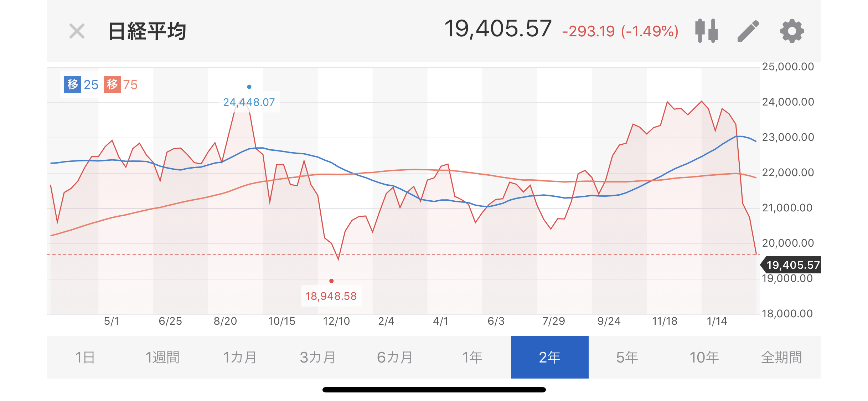Select the 1カ月 period tab
This screenshot has height=401, width=868.
(240, 357)
